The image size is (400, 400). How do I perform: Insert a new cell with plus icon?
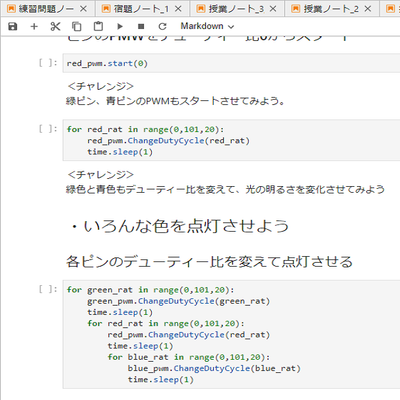click(34, 26)
